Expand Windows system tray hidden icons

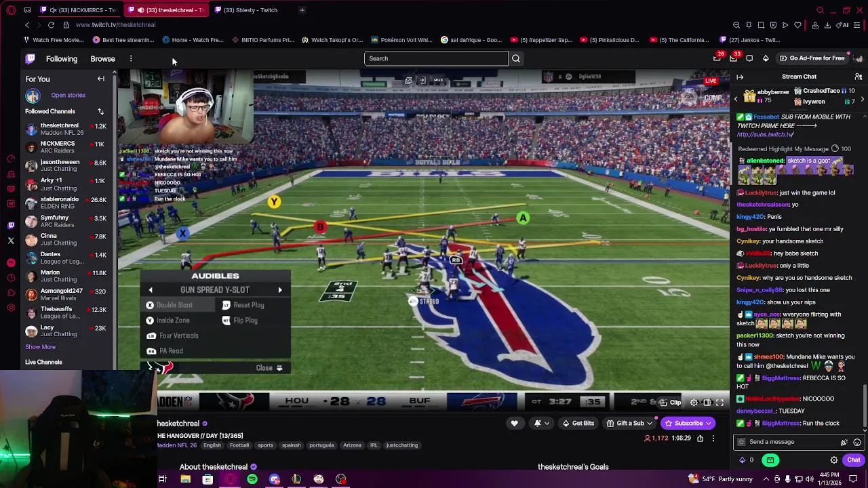coord(766,479)
